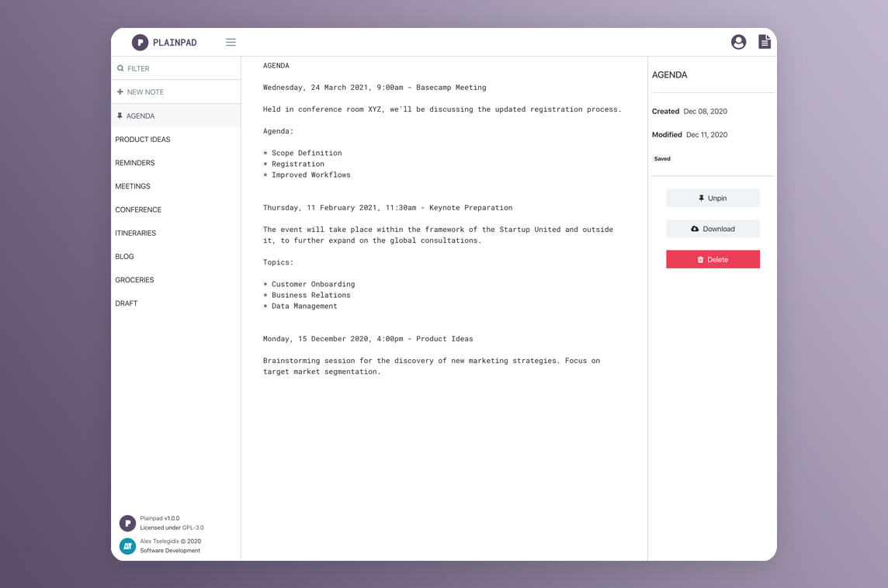Toggle the hamburger menu sidebar
Viewport: 888px width, 588px height.
point(231,43)
